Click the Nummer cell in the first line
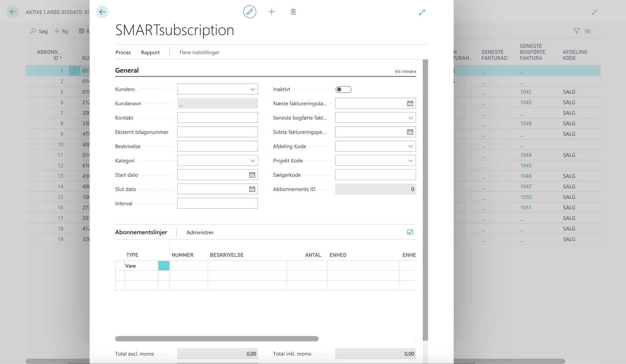This screenshot has height=364, width=626. tap(188, 266)
